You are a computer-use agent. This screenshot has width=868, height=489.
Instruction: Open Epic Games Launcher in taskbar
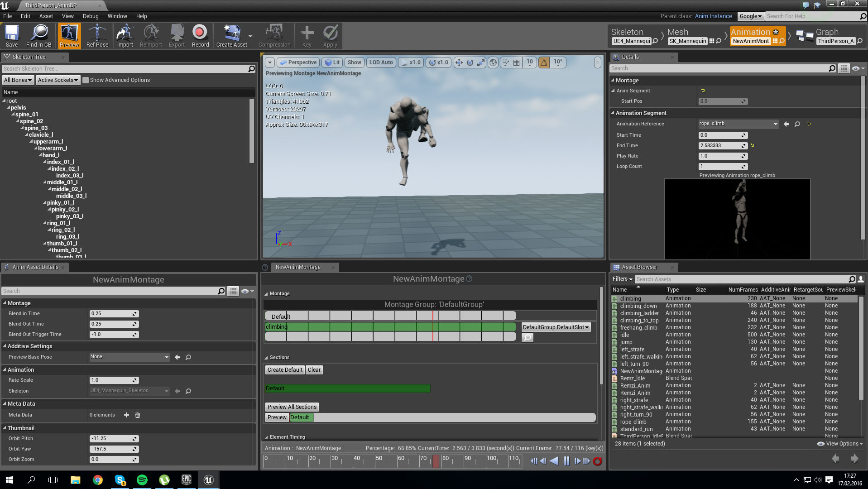tap(186, 479)
